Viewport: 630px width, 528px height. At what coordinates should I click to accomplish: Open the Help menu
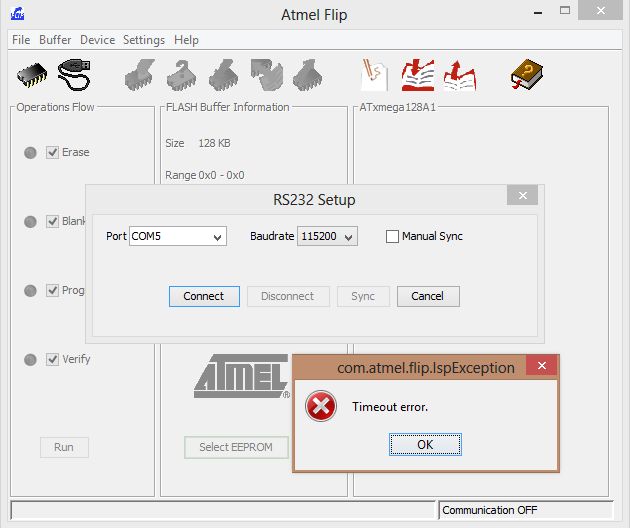(x=186, y=40)
